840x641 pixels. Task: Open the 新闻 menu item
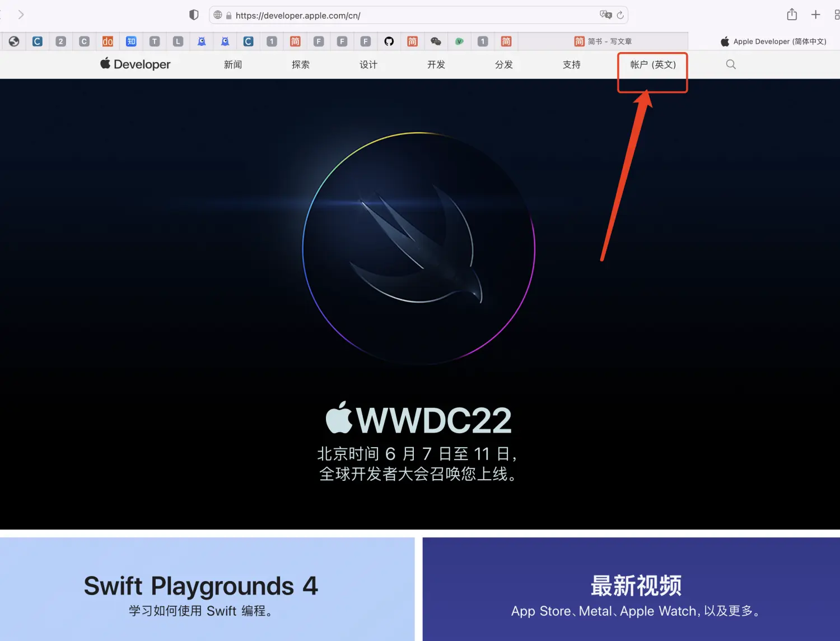coord(233,64)
